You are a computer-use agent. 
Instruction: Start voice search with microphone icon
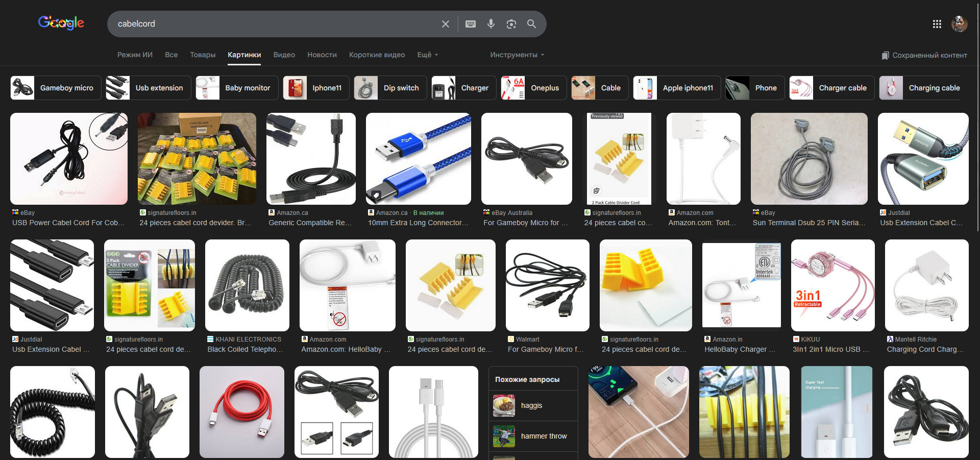(x=491, y=24)
